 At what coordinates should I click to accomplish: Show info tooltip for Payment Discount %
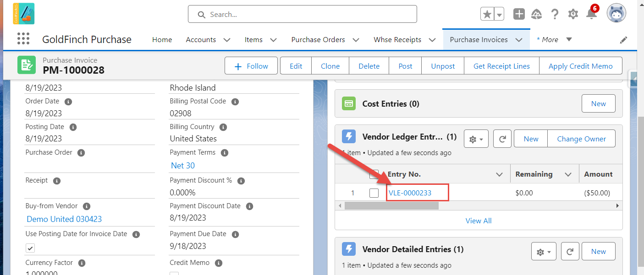click(241, 181)
